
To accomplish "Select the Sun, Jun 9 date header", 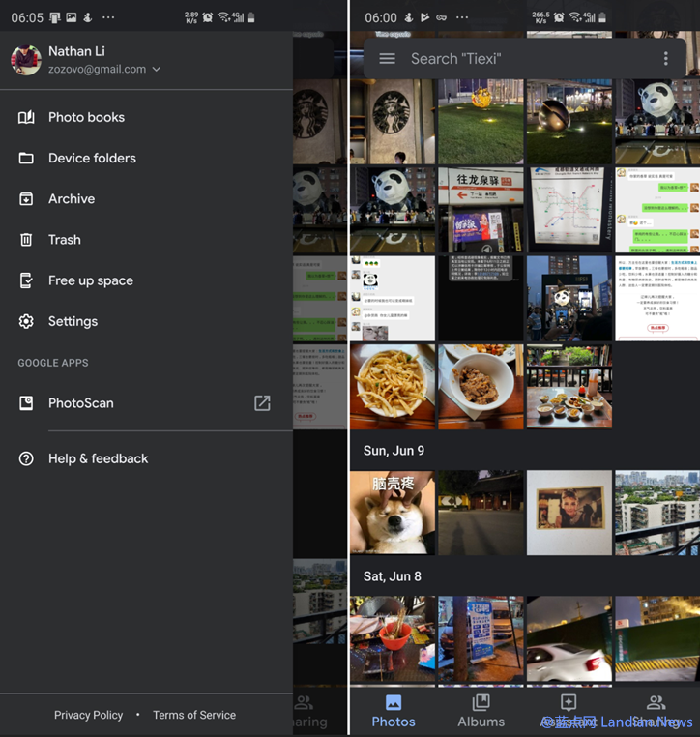I will [394, 451].
